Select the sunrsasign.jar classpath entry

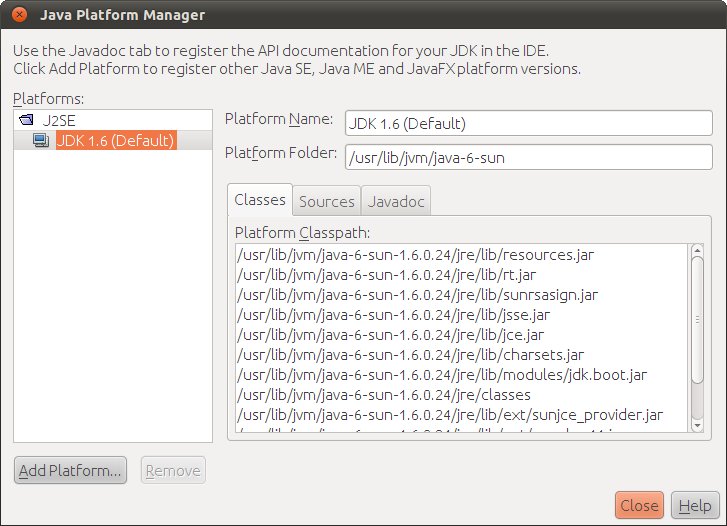[461, 295]
